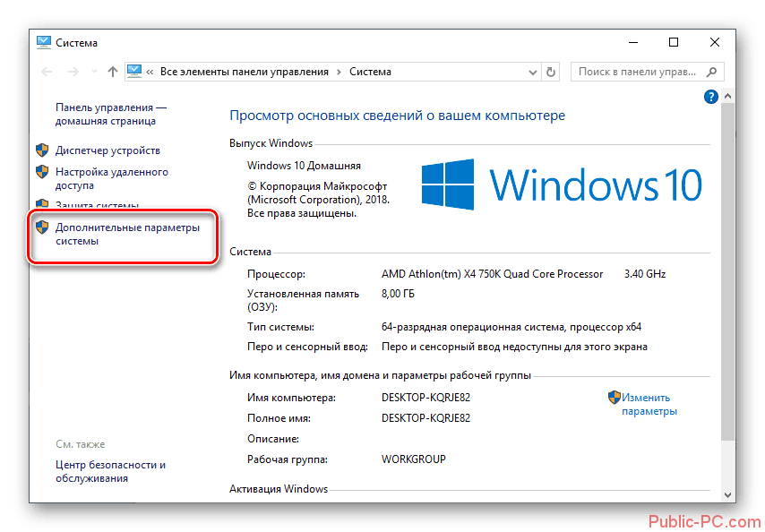Click the computer icon in address bar

click(x=134, y=71)
